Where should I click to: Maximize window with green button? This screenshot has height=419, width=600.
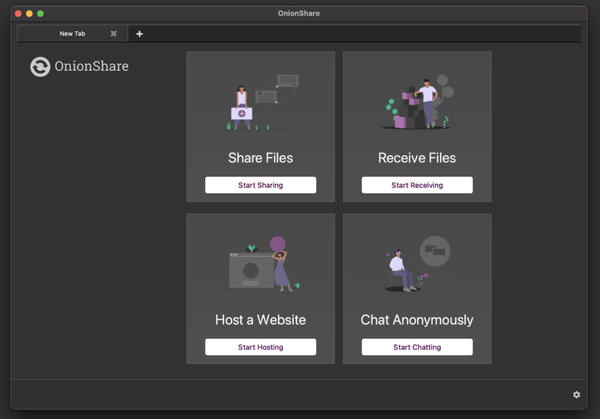tap(40, 14)
